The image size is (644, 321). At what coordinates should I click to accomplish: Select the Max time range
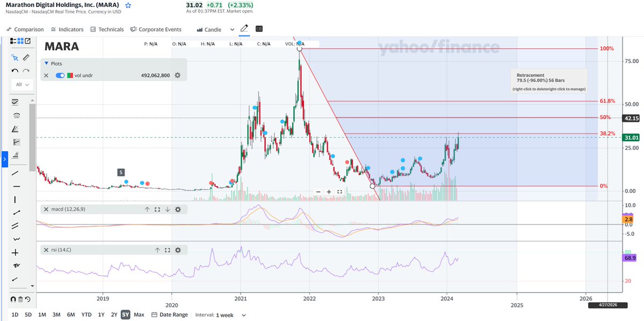pyautogui.click(x=139, y=315)
